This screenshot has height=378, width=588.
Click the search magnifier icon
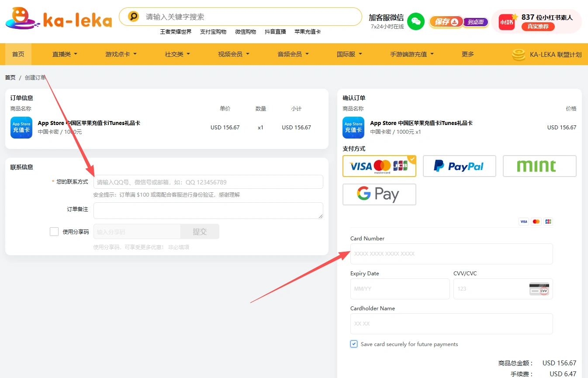(x=133, y=17)
